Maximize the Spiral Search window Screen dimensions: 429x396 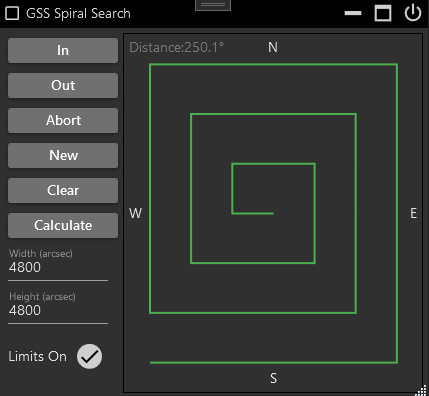point(383,13)
